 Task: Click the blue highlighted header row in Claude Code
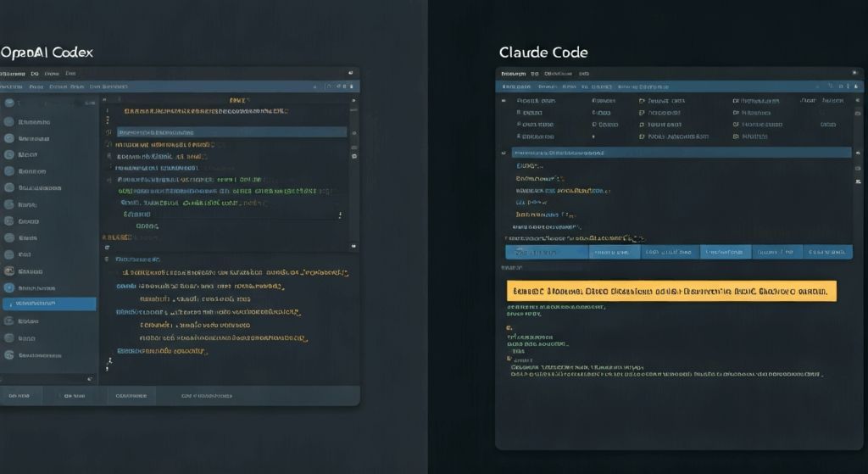[x=681, y=153]
